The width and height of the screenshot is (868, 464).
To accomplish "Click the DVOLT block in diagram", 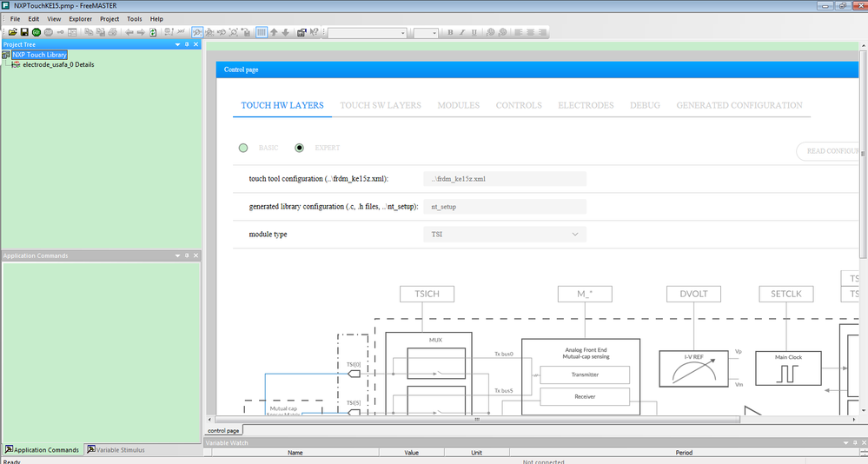I will 693,294.
